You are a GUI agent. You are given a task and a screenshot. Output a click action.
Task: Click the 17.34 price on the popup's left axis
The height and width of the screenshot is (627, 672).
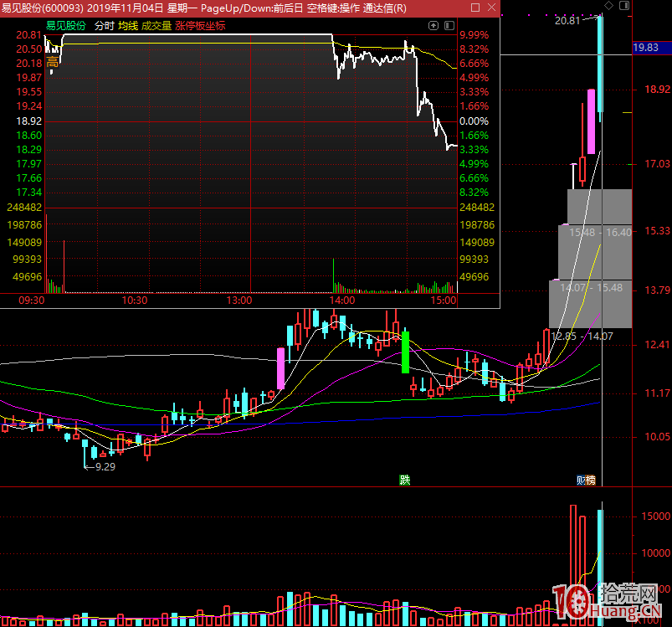[x=29, y=193]
